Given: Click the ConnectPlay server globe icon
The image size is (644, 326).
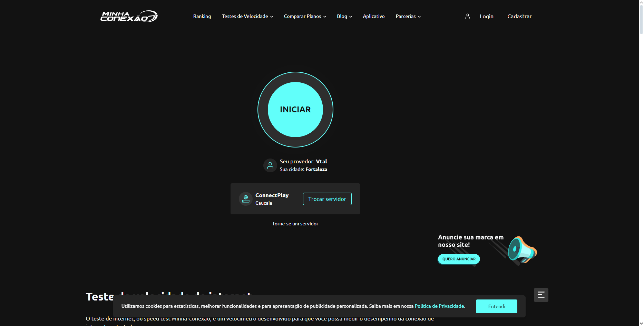Looking at the screenshot, I should 246,199.
